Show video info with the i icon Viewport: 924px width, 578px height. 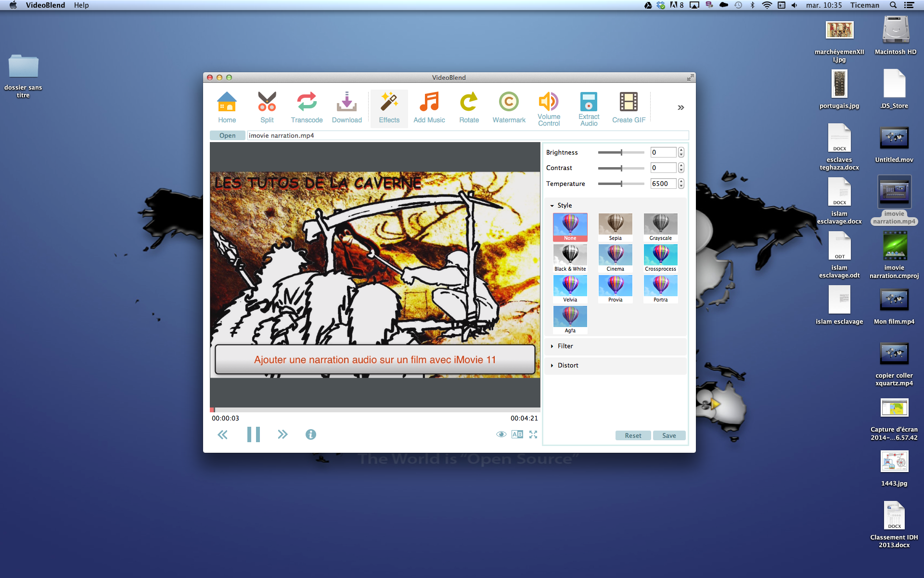click(311, 434)
